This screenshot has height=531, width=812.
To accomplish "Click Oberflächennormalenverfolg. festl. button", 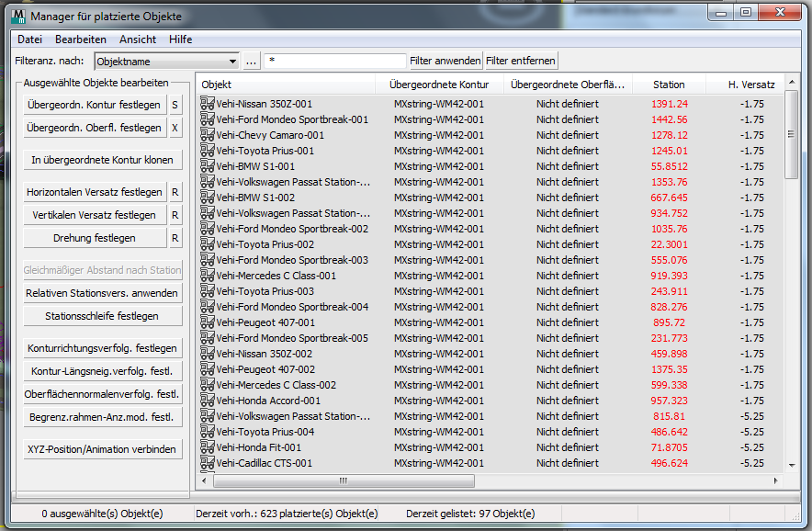I will [x=103, y=394].
